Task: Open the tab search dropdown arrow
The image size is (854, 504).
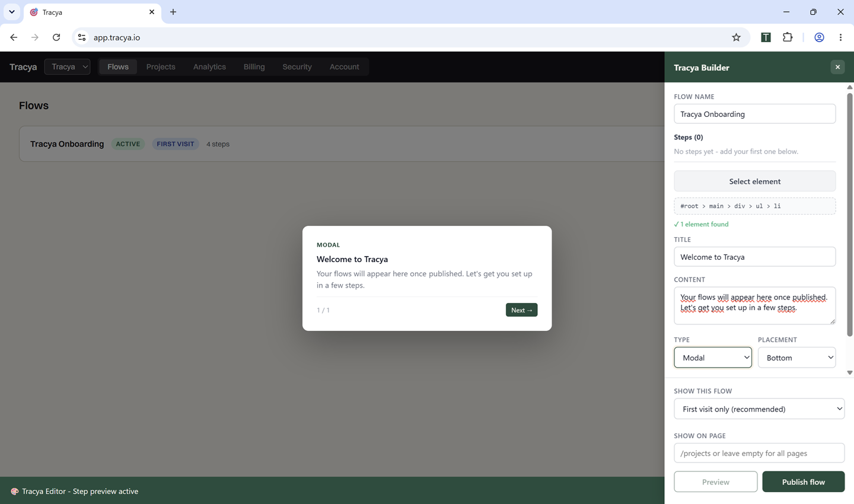Action: click(12, 12)
